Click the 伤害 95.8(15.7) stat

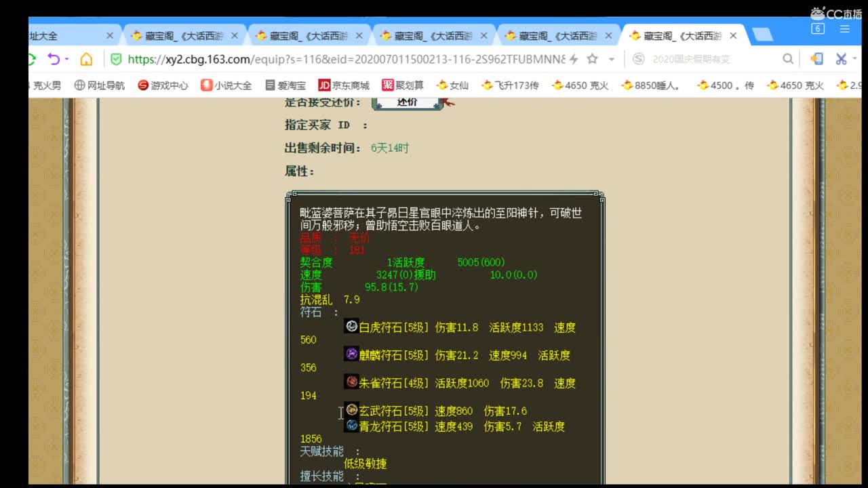tap(359, 287)
